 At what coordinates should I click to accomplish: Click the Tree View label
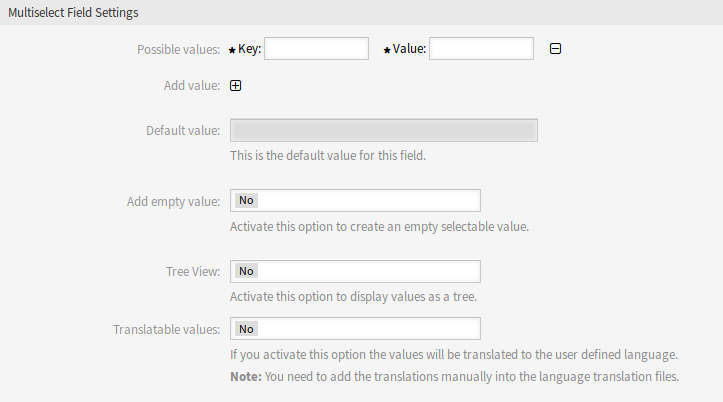point(193,272)
